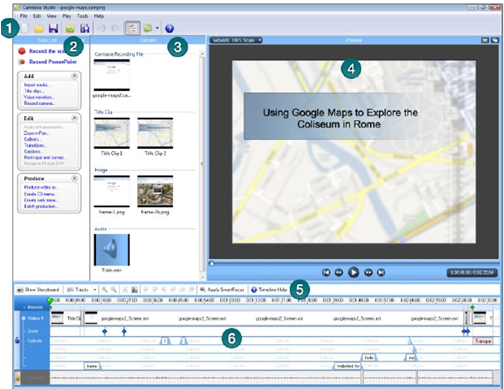Click the Undo arrow in the toolbar
Screen dimensions: 504x389
[102, 29]
